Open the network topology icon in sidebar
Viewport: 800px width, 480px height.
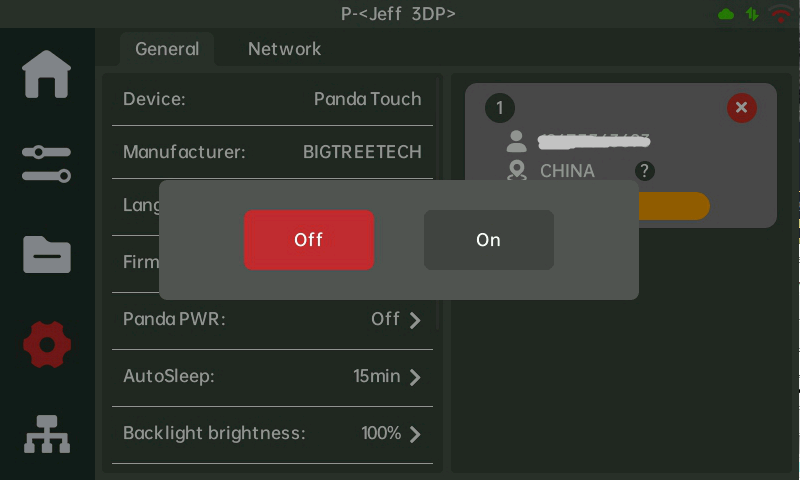(x=47, y=434)
